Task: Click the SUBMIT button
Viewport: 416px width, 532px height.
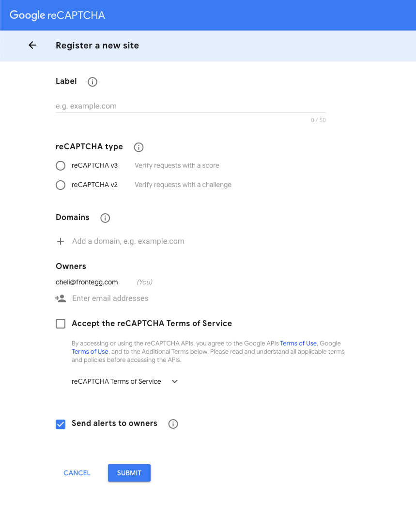Action: (129, 473)
